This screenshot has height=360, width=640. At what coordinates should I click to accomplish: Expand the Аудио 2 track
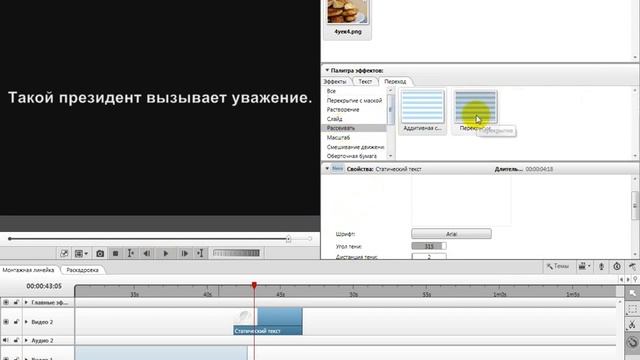(x=26, y=340)
